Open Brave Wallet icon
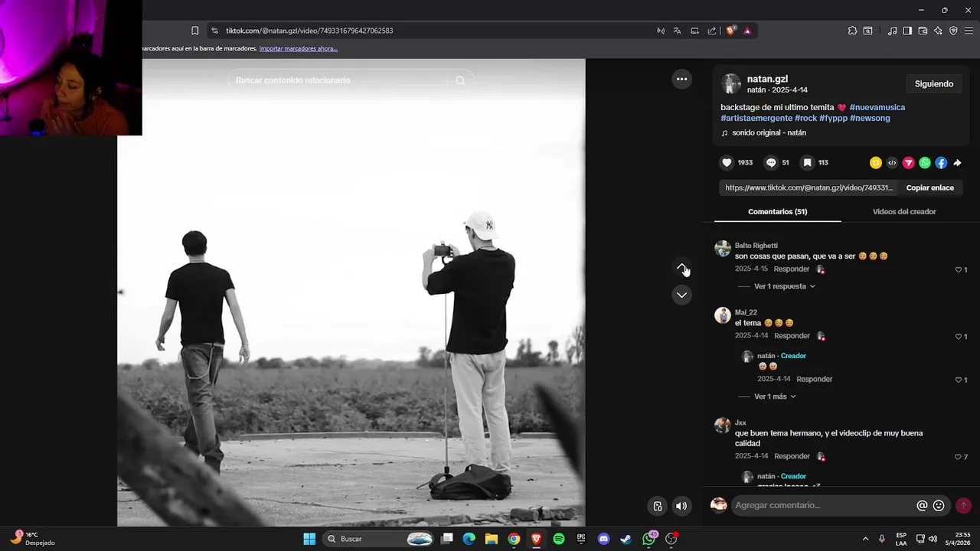The width and height of the screenshot is (980, 551). (923, 31)
